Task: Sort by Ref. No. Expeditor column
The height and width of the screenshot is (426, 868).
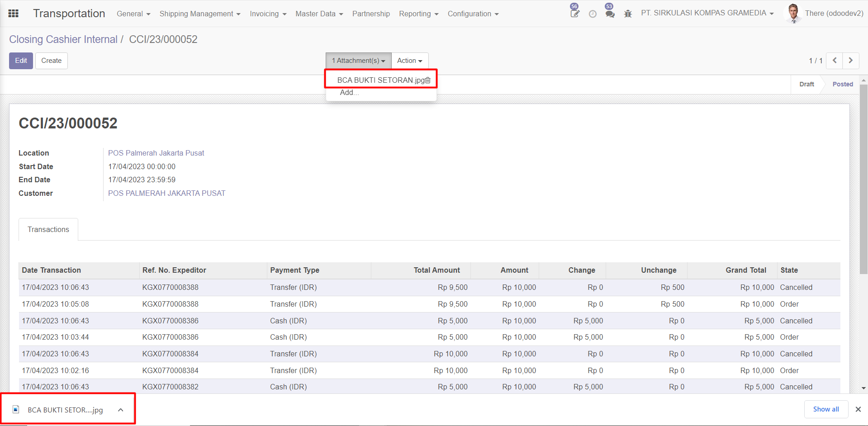Action: (203, 270)
